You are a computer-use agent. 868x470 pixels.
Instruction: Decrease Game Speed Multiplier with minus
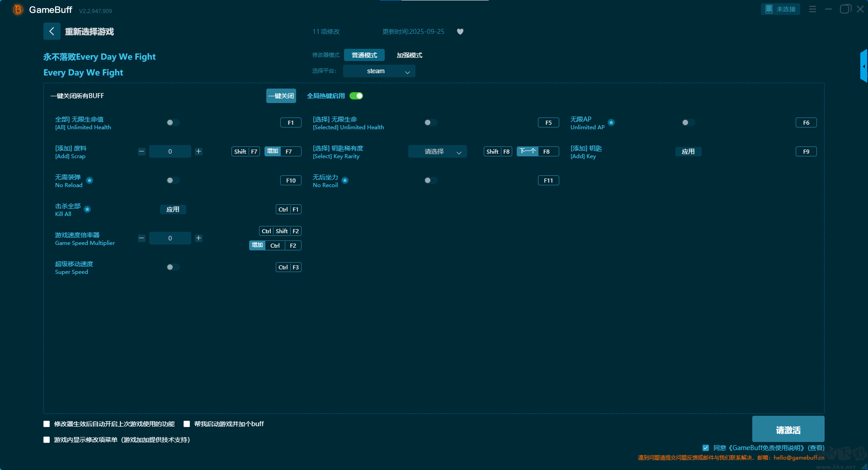tap(142, 238)
